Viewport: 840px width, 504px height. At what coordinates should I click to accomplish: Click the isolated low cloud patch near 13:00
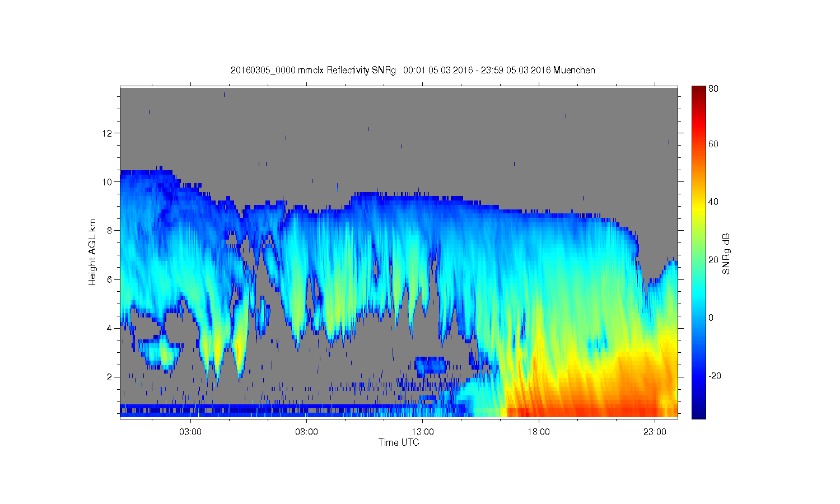pos(431,365)
